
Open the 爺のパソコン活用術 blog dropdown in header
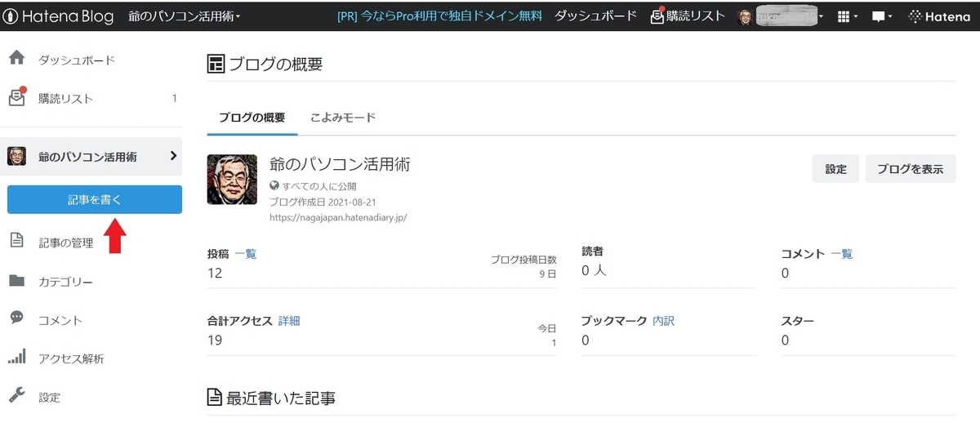point(185,16)
